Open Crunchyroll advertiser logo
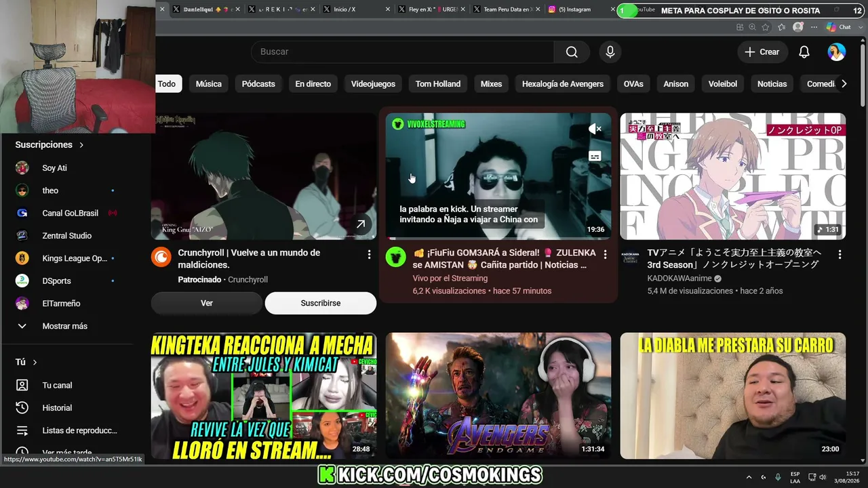The image size is (868, 488). tap(161, 258)
